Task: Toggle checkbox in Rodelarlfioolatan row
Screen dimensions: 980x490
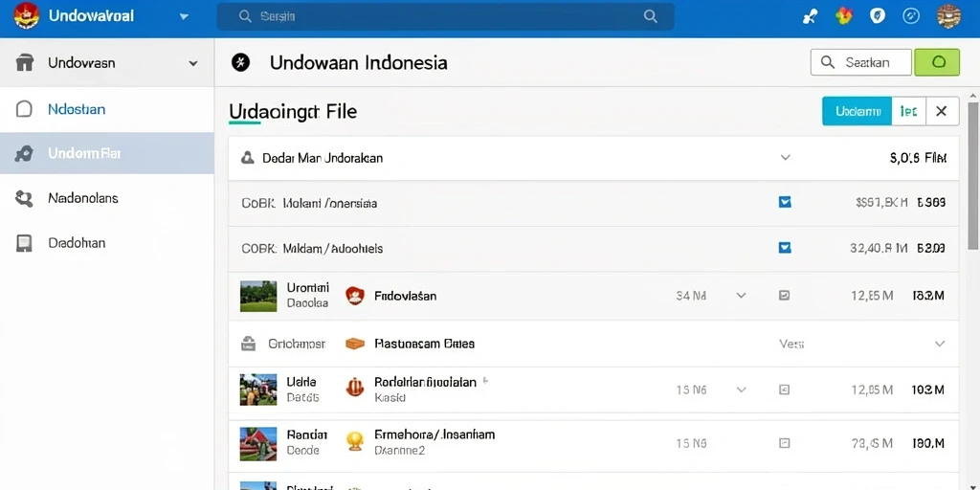Action: click(x=785, y=390)
